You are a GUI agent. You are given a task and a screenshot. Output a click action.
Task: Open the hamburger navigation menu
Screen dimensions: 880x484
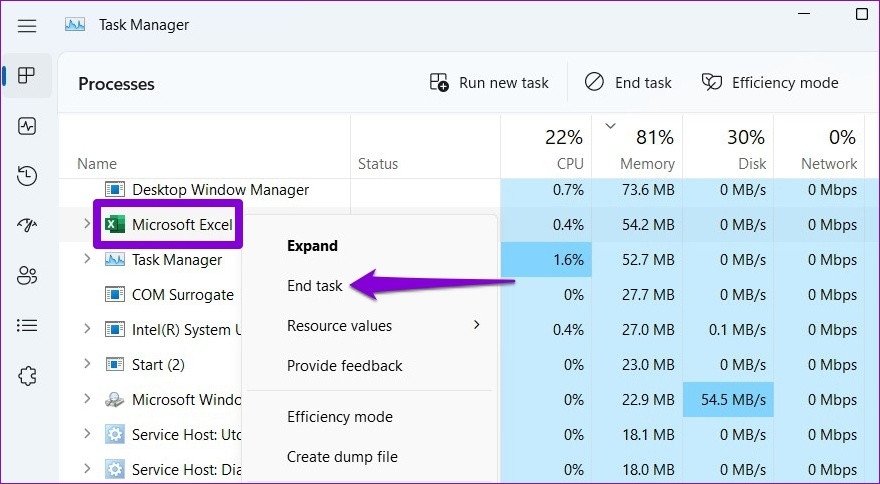point(27,25)
